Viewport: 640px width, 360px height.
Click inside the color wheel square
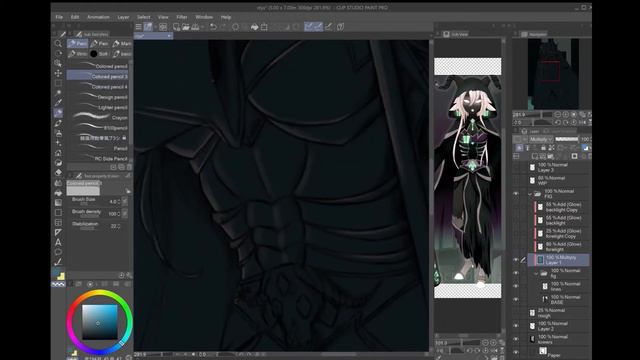pos(100,322)
